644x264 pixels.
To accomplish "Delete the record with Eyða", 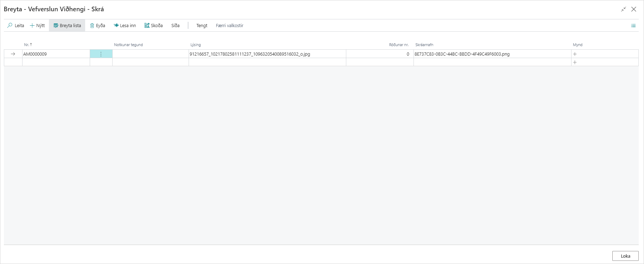I will coord(97,26).
